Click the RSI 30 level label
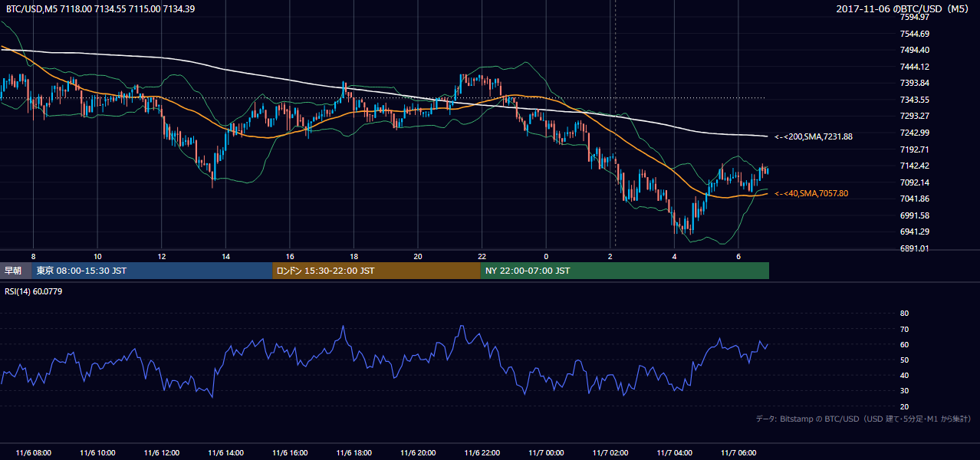 pyautogui.click(x=904, y=391)
